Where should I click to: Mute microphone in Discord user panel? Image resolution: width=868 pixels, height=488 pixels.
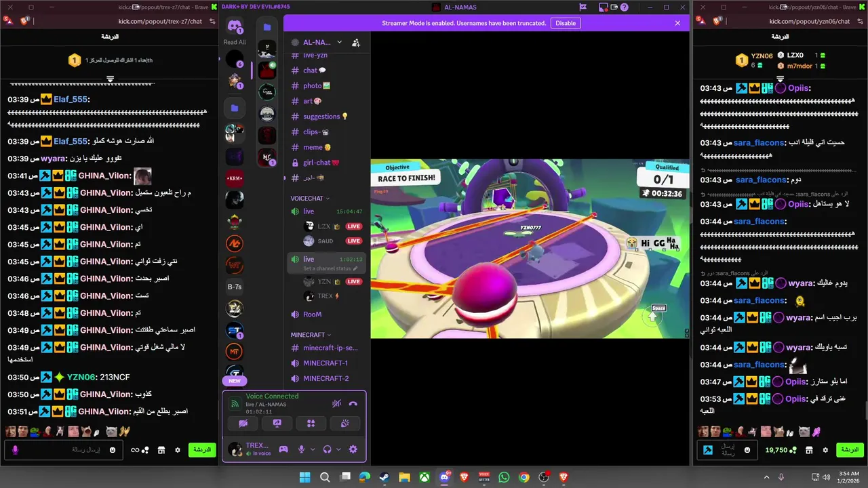302,449
